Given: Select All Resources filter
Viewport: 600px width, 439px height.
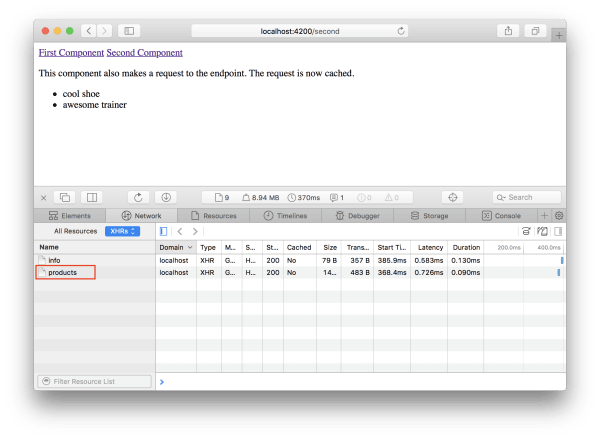Looking at the screenshot, I should [75, 231].
